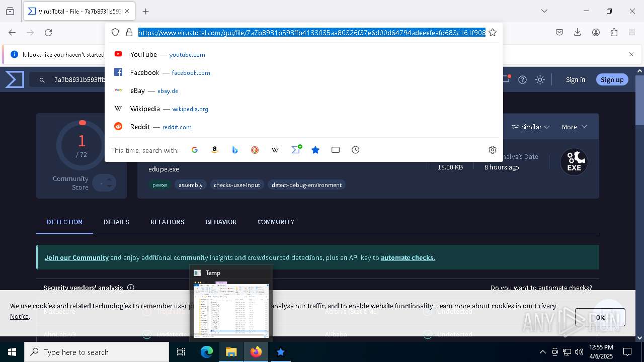Search with Amazon this time
The height and width of the screenshot is (362, 644).
[x=215, y=150]
